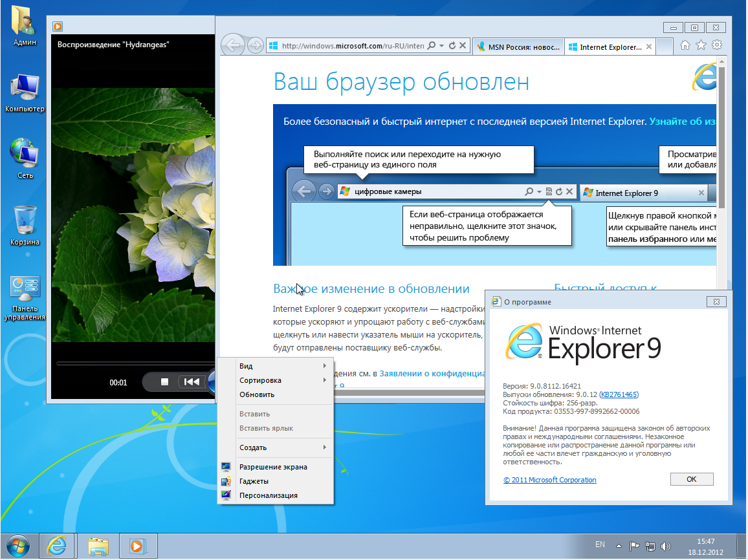Open the Заявлении о конфиденциальности link

pos(432,374)
